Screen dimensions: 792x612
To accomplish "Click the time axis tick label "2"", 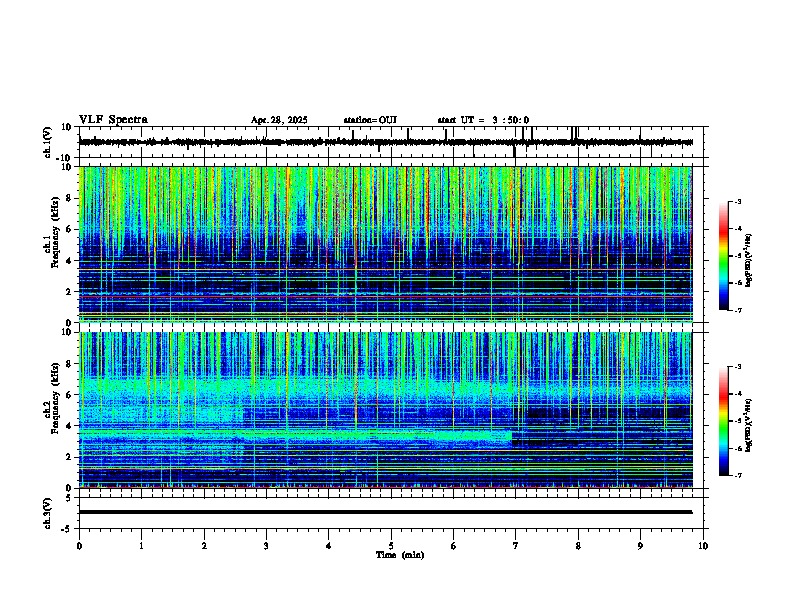I will pos(204,546).
